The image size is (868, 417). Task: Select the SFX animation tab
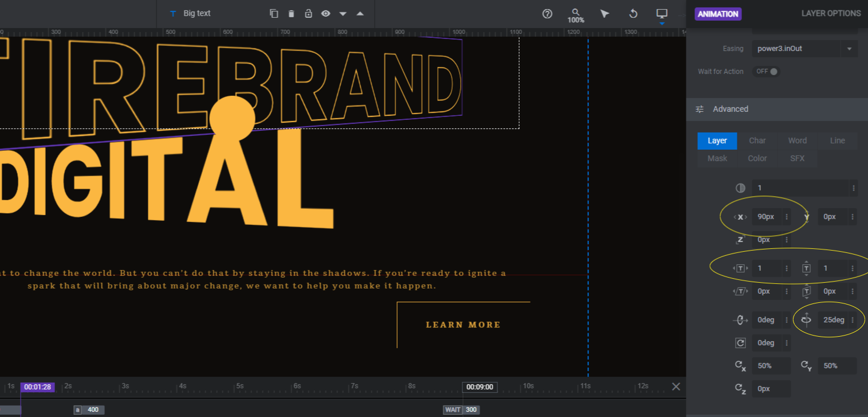(798, 158)
